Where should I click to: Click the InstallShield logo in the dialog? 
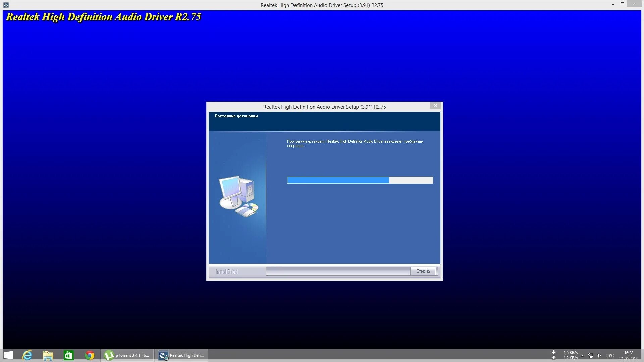226,271
